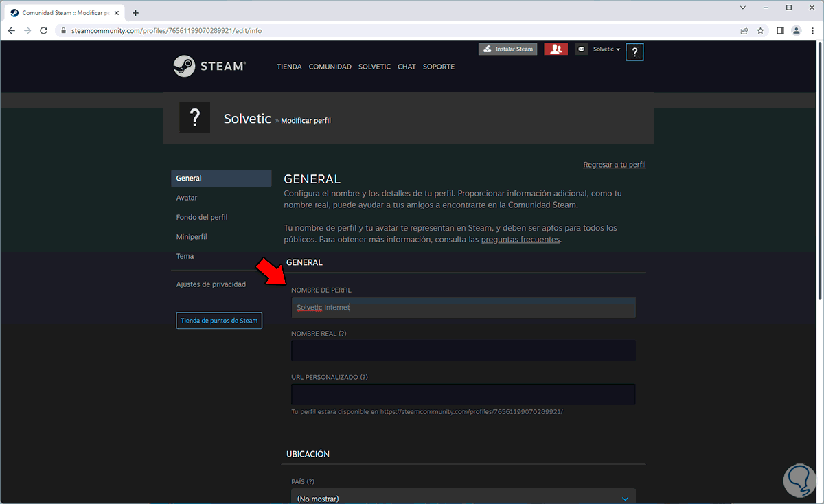Select General in the sidebar

221,178
